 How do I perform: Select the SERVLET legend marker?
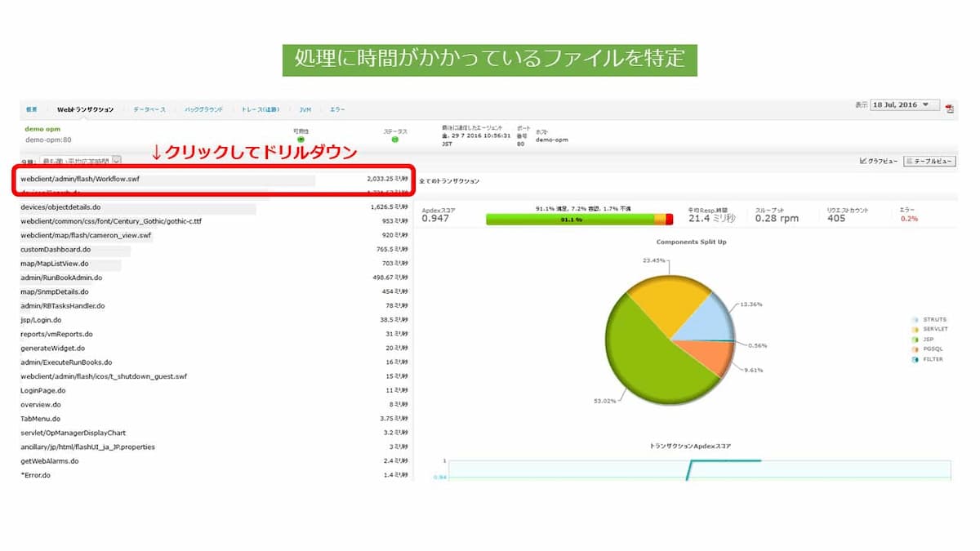(915, 329)
